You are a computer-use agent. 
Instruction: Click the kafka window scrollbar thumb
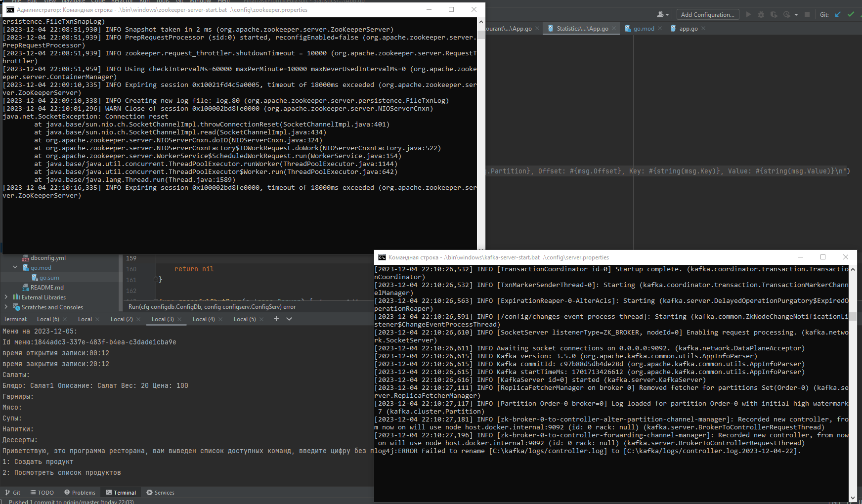(x=853, y=316)
